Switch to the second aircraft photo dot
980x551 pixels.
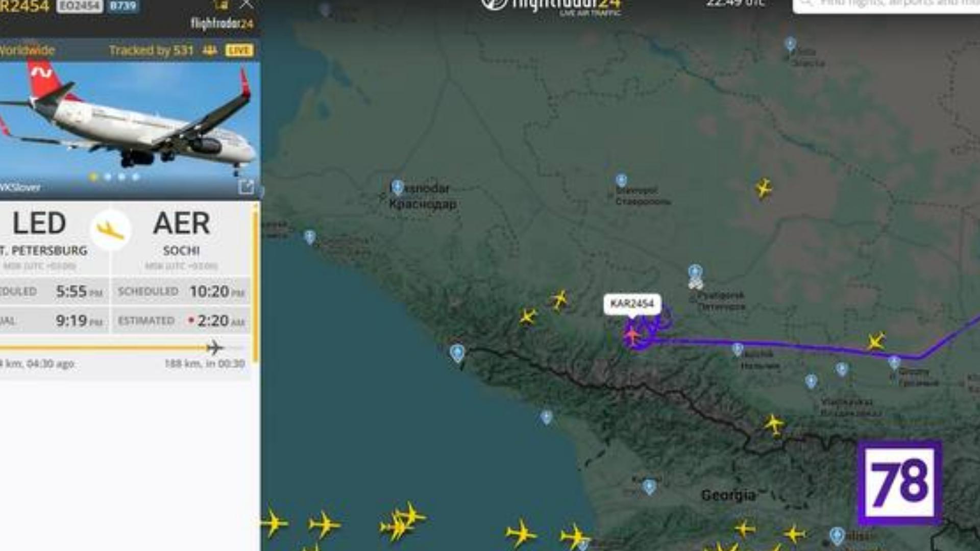[108, 177]
